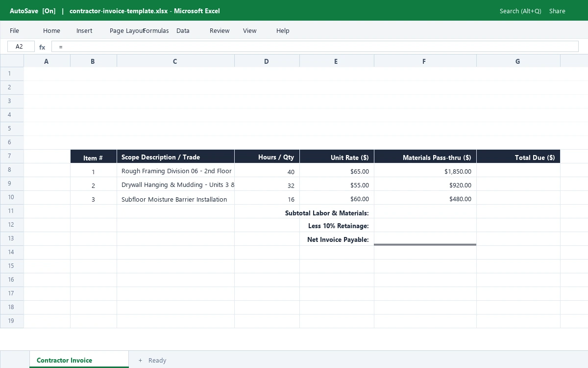Select unit rate cell $60.00
Viewport: 588px width, 368px height.
pyautogui.click(x=337, y=198)
